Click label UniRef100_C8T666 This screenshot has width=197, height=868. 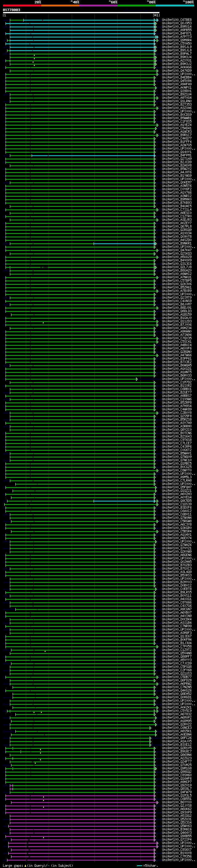tap(177, 603)
